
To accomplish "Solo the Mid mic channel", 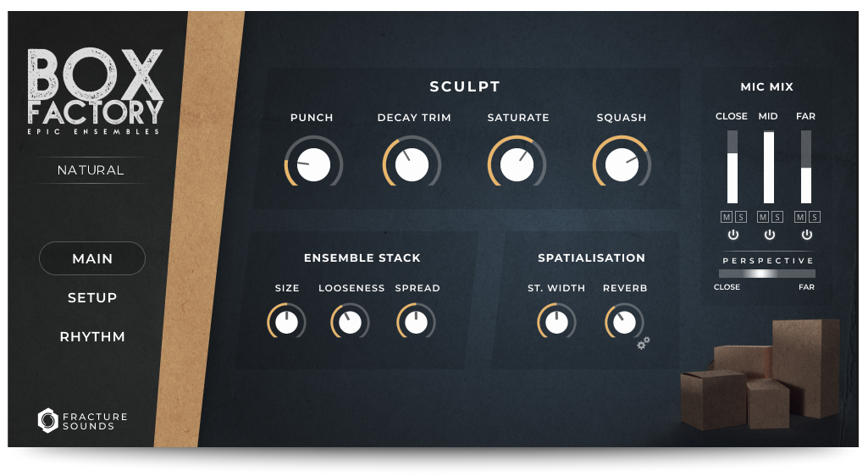I will pyautogui.click(x=777, y=217).
